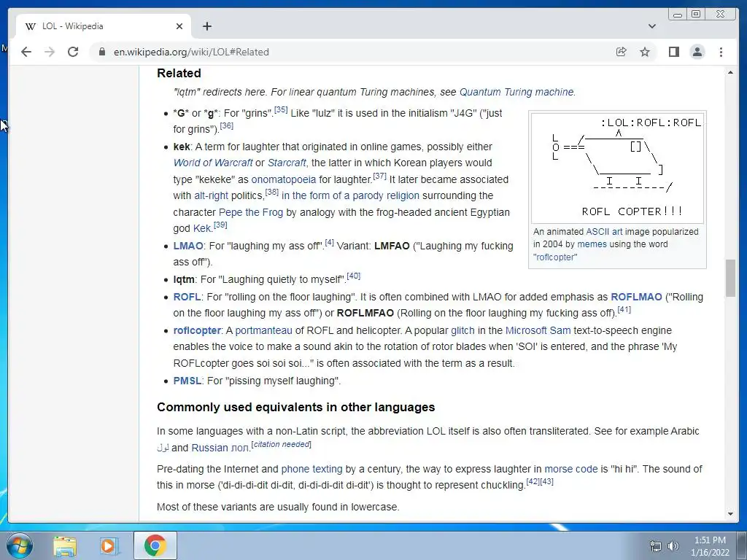Screen dimensions: 747x560
Task: Click the Related section heading
Action: coord(179,74)
